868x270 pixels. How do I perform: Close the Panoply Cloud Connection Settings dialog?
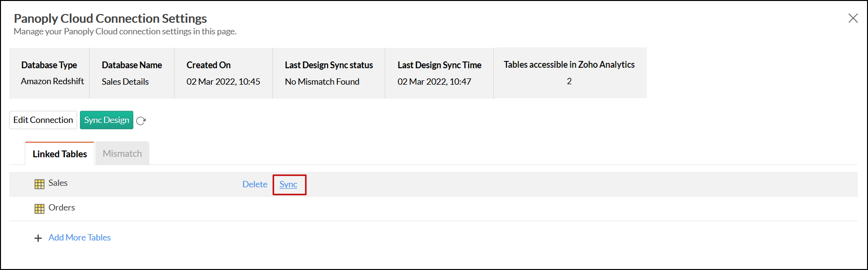click(852, 18)
